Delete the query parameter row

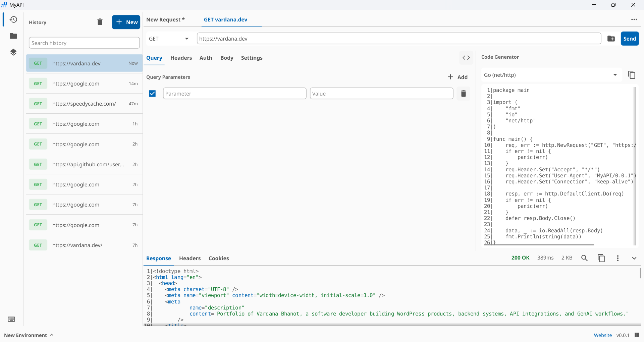464,94
